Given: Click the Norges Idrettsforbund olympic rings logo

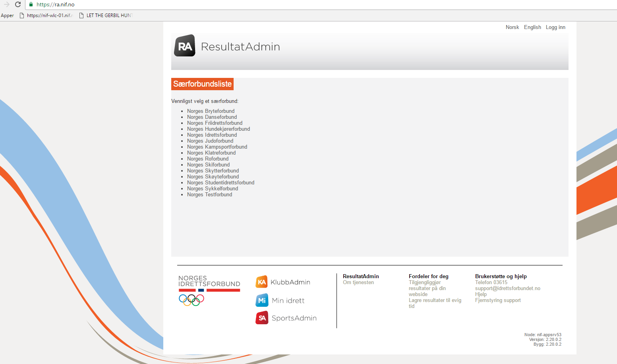Looking at the screenshot, I should coord(191,300).
